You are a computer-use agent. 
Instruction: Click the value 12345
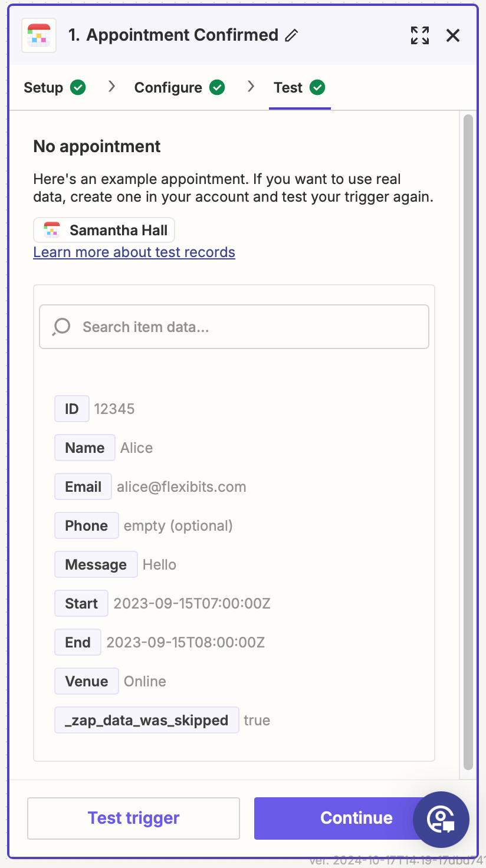tap(114, 409)
